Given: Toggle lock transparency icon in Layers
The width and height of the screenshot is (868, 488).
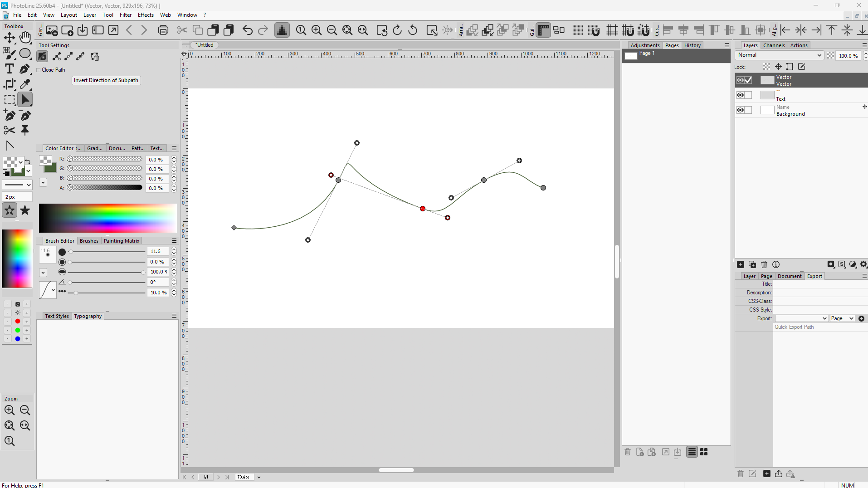Looking at the screenshot, I should coord(766,67).
